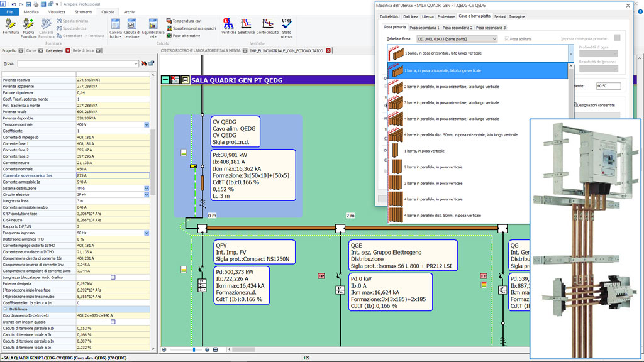Open the Trova search combo box
This screenshot has height=362, width=644.
click(x=78, y=63)
